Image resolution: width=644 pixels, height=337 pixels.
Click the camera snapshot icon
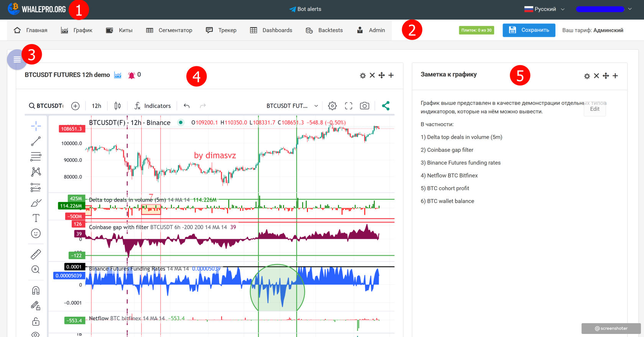(364, 106)
